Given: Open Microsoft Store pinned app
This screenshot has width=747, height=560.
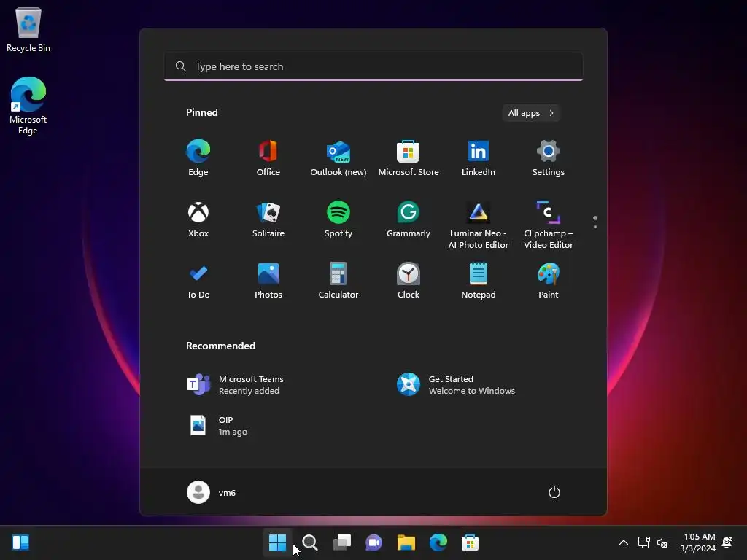Looking at the screenshot, I should [x=409, y=158].
